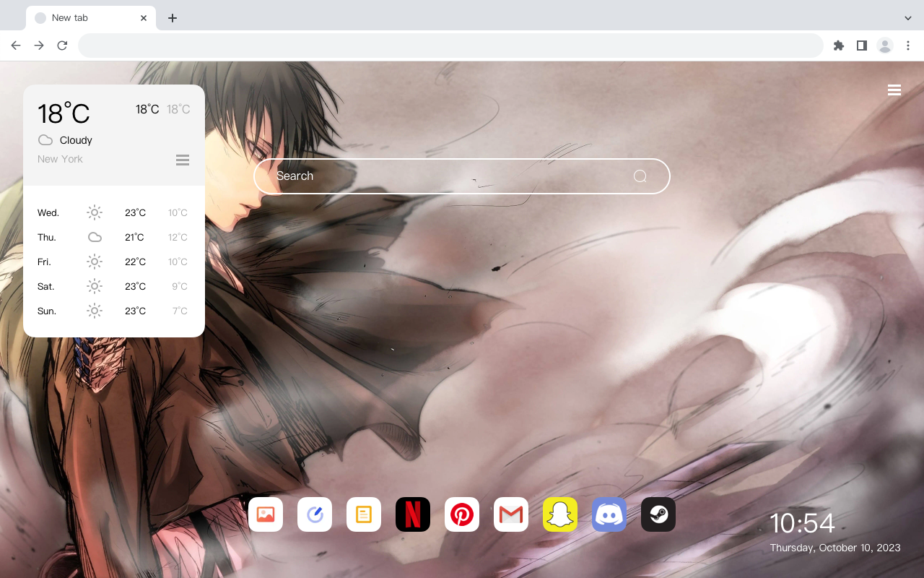Viewport: 924px width, 578px height.
Task: Go forward with the browser arrow
Action: pos(39,46)
